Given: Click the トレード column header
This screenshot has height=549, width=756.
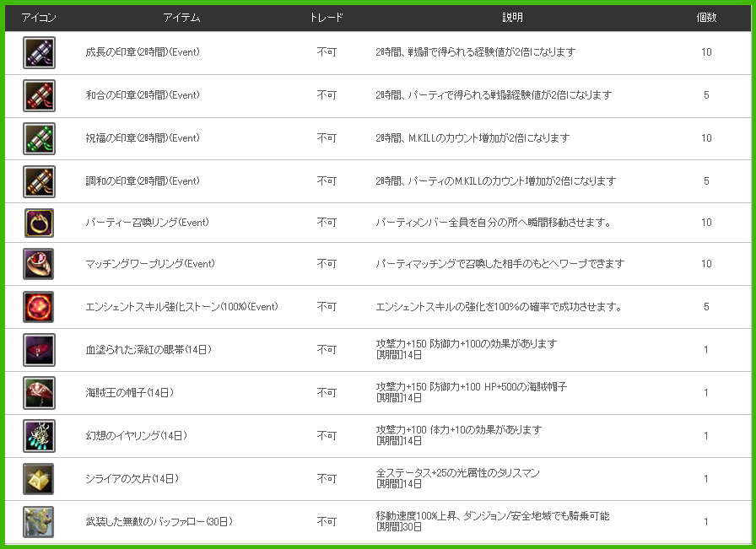Looking at the screenshot, I should pos(327,18).
